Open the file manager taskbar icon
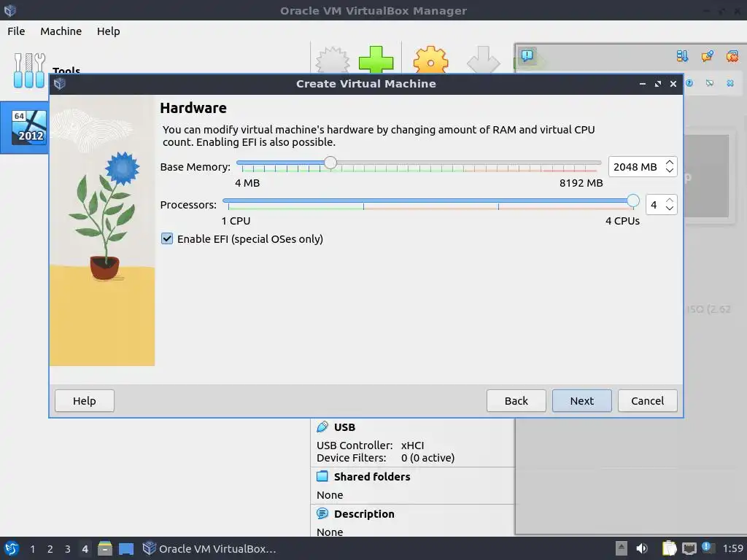This screenshot has width=747, height=560. [x=105, y=548]
